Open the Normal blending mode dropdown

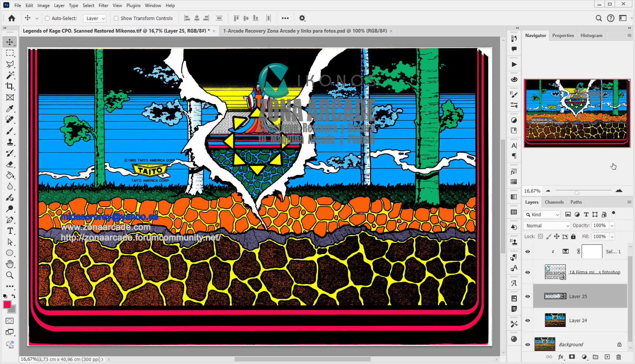click(x=546, y=226)
